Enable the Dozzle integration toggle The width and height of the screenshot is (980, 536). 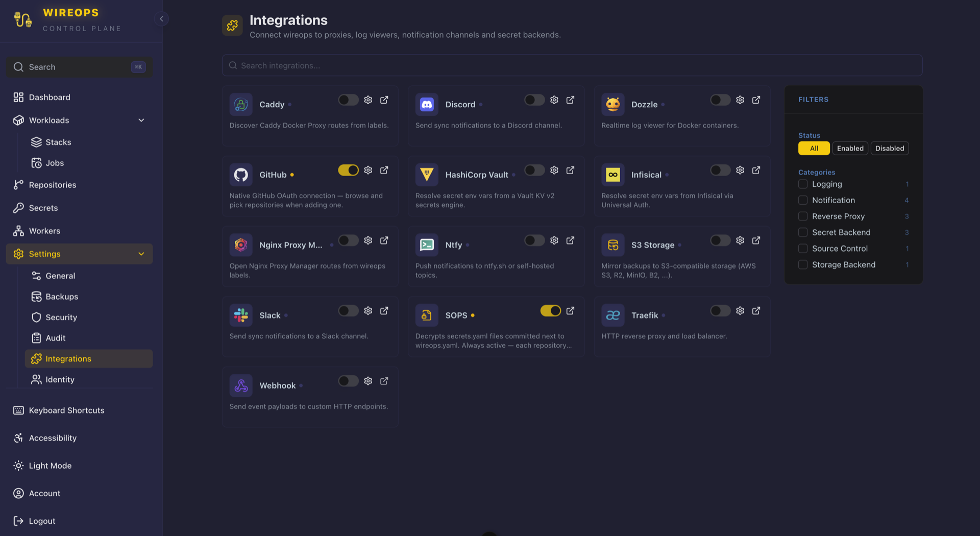tap(720, 100)
